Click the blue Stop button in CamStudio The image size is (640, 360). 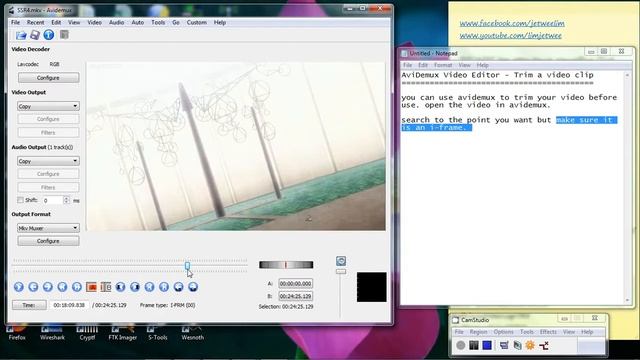(487, 345)
